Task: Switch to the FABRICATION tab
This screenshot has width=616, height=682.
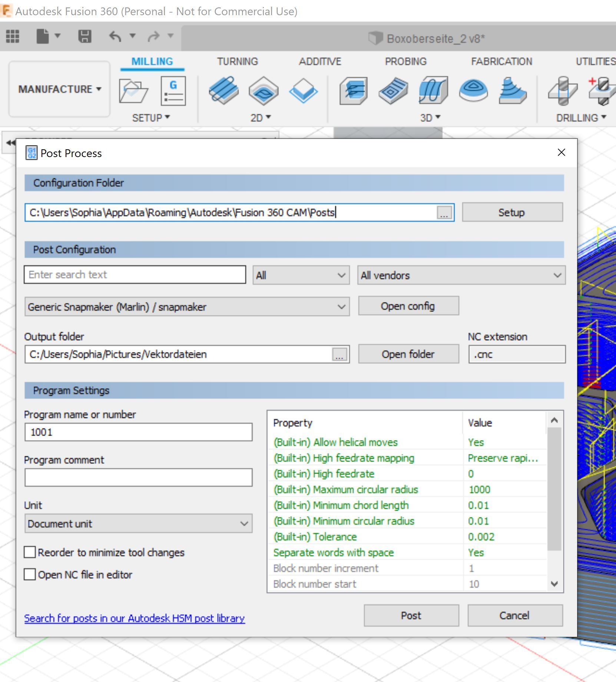Action: tap(501, 61)
